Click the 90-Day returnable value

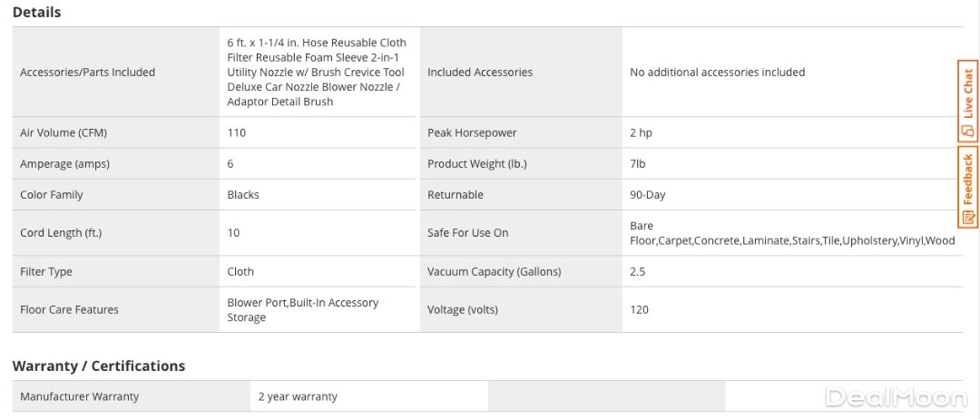pyautogui.click(x=648, y=195)
